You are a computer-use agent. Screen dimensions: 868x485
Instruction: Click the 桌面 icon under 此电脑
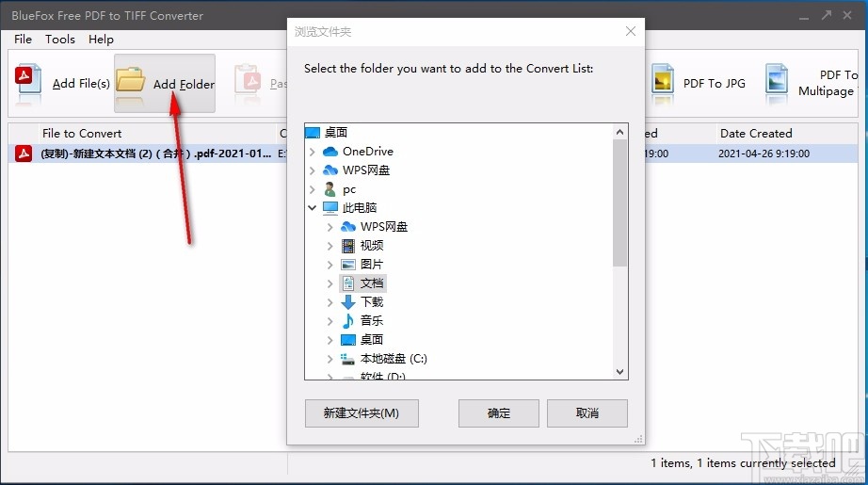click(348, 339)
